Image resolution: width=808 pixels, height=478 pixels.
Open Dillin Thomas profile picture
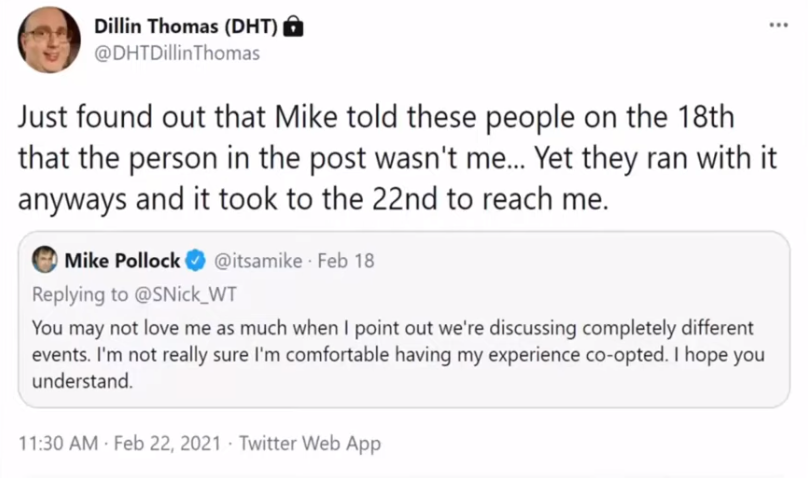(x=48, y=40)
